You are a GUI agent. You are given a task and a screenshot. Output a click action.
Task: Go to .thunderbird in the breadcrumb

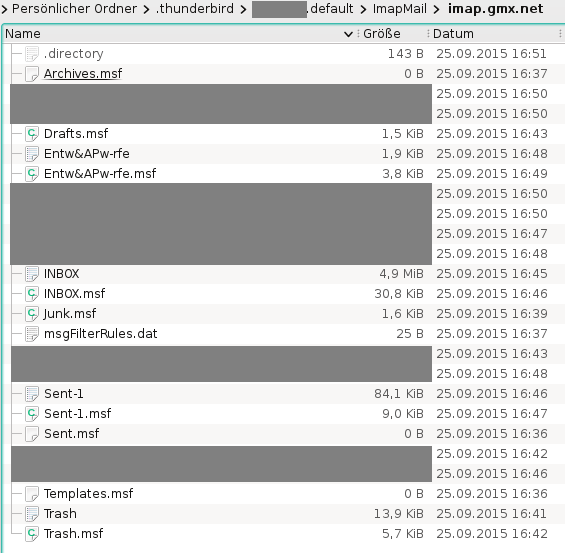tap(195, 9)
